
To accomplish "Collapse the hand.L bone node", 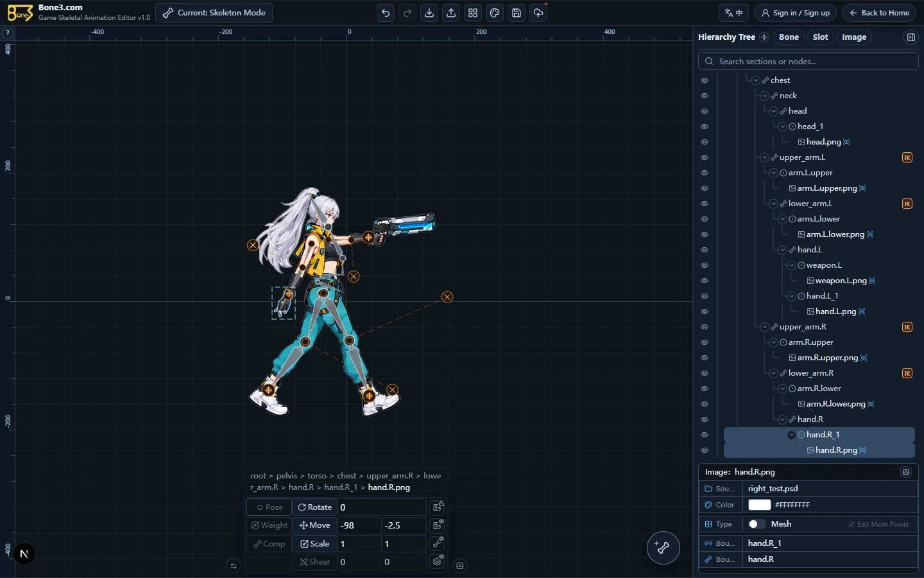I will click(x=783, y=250).
